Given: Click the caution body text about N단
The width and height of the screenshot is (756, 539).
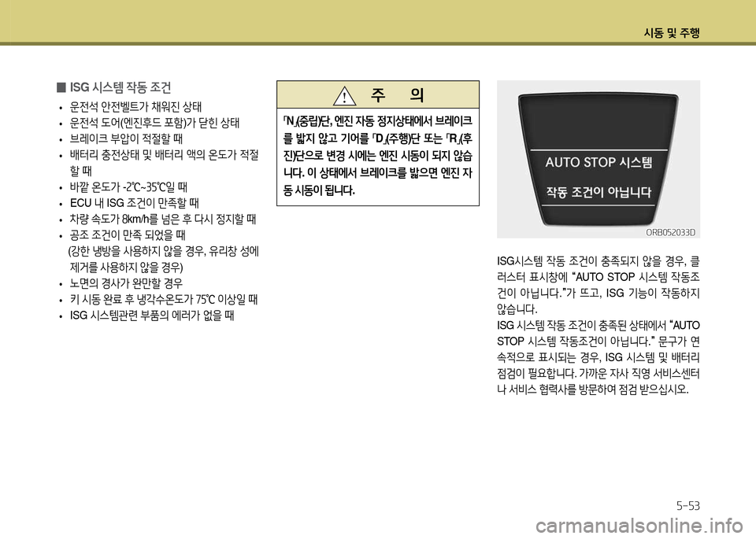Looking at the screenshot, I should (x=378, y=156).
